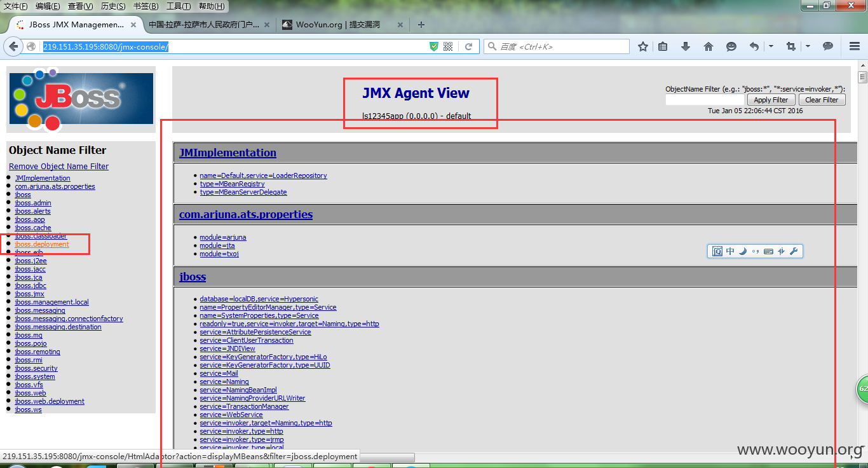Click the site identity globe icon

tap(31, 46)
